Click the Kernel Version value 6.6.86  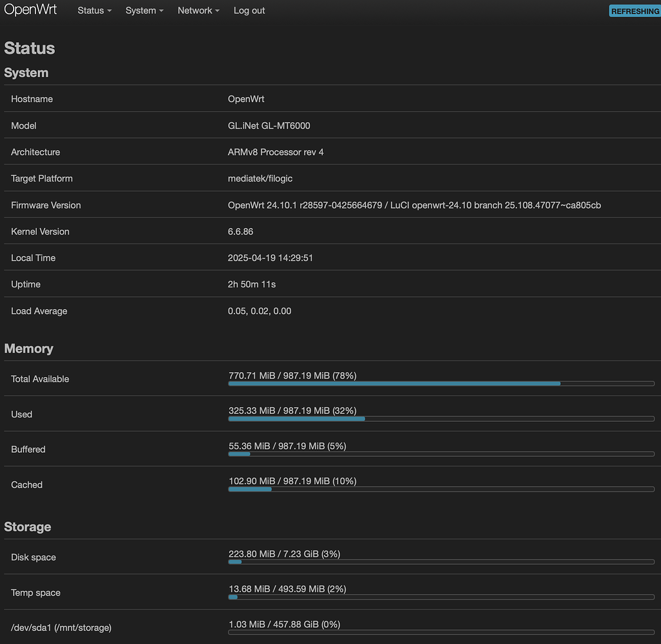(x=240, y=231)
